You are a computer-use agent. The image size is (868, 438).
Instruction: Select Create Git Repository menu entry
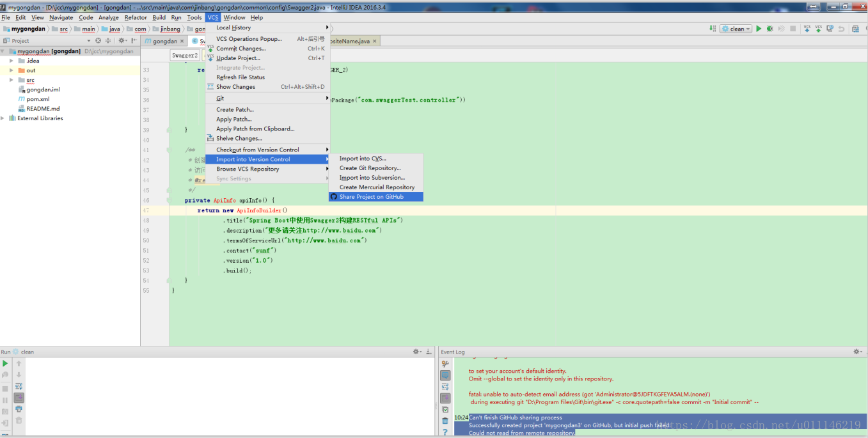coord(375,168)
